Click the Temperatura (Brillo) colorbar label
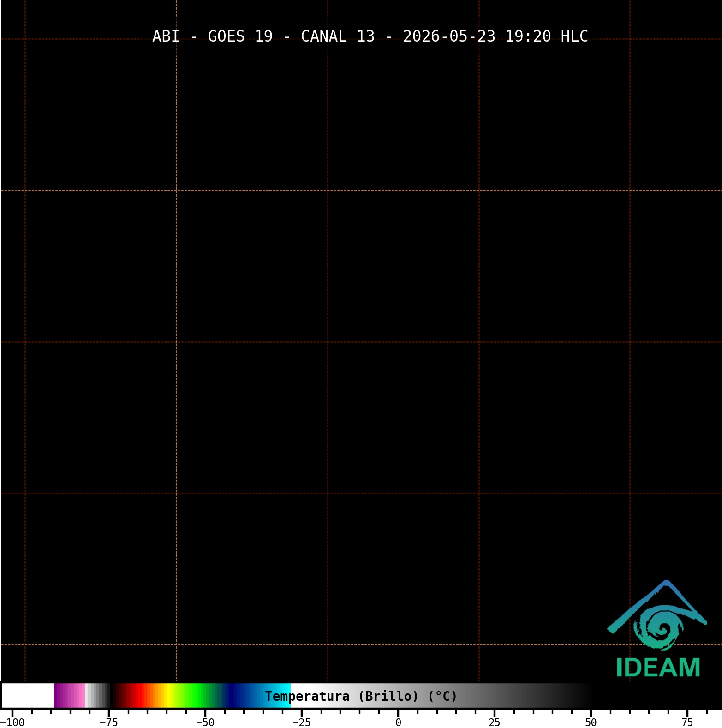Screen dimensions: 722x728 click(361, 696)
